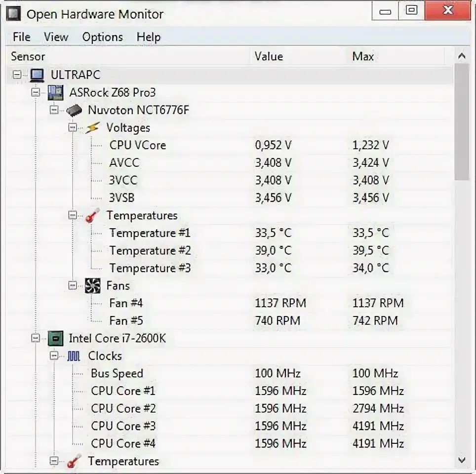This screenshot has width=476, height=474.
Task: Click the scrollbar down arrow
Action: [x=462, y=460]
